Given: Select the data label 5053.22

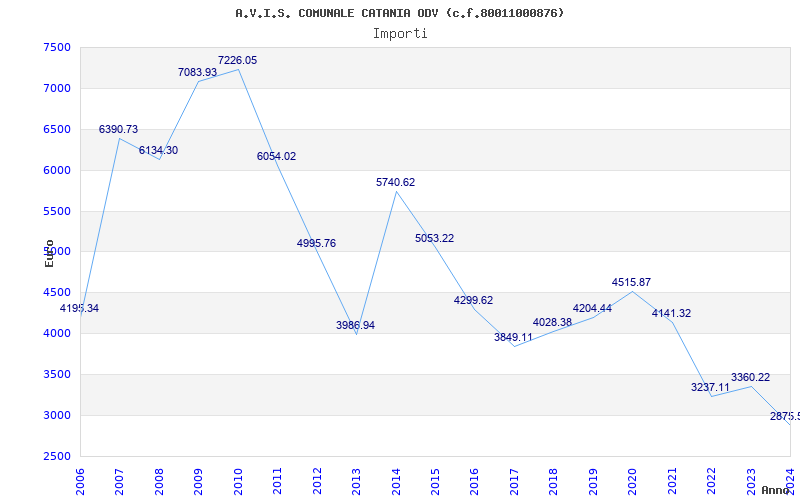Looking at the screenshot, I should coord(435,238).
